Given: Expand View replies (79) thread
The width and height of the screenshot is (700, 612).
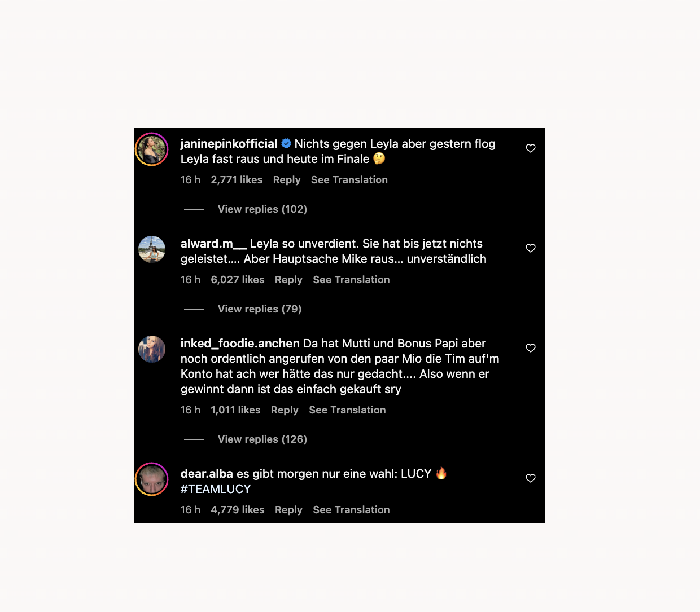Looking at the screenshot, I should click(259, 309).
